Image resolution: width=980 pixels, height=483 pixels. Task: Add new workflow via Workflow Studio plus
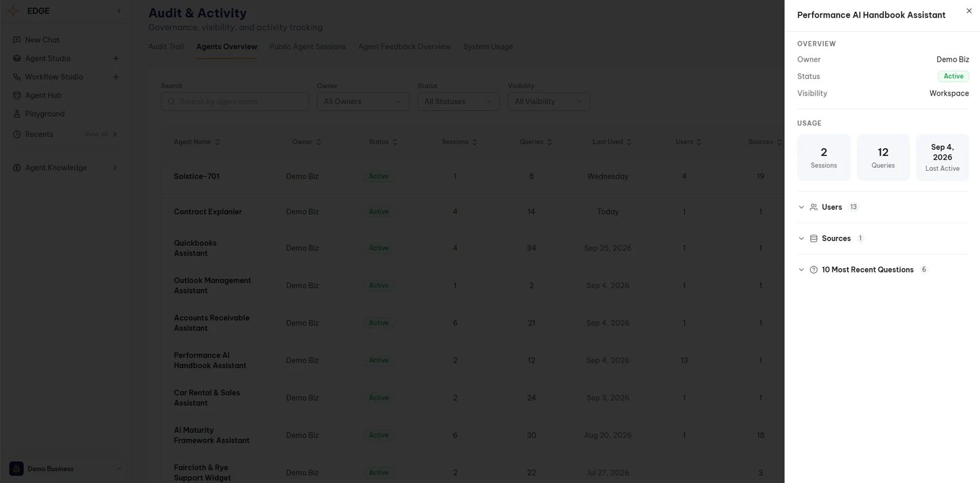116,77
